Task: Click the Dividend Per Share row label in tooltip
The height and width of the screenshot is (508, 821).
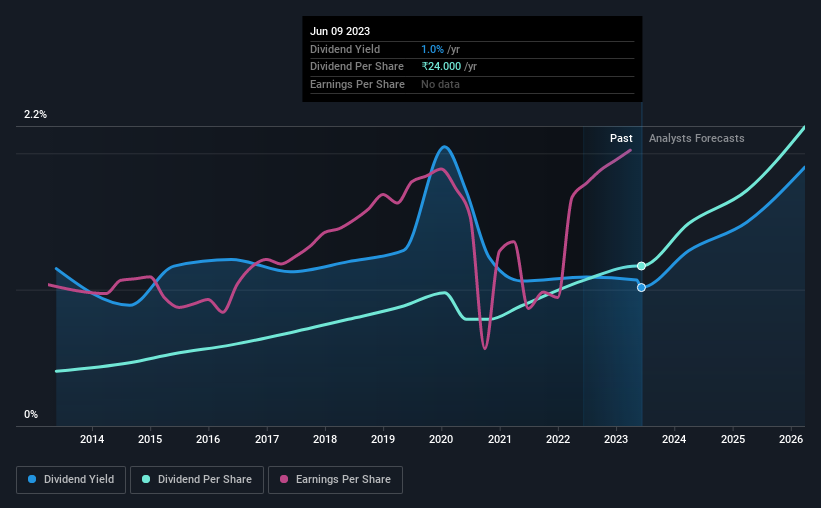Action: (357, 67)
